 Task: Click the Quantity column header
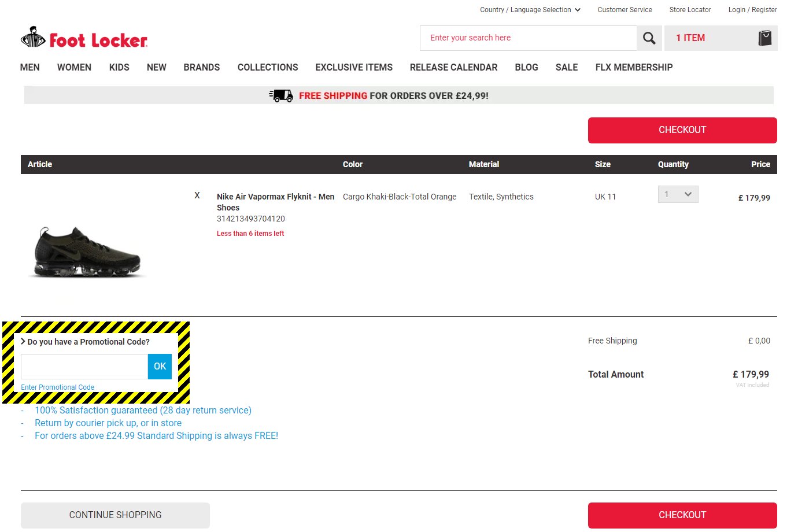tap(673, 164)
